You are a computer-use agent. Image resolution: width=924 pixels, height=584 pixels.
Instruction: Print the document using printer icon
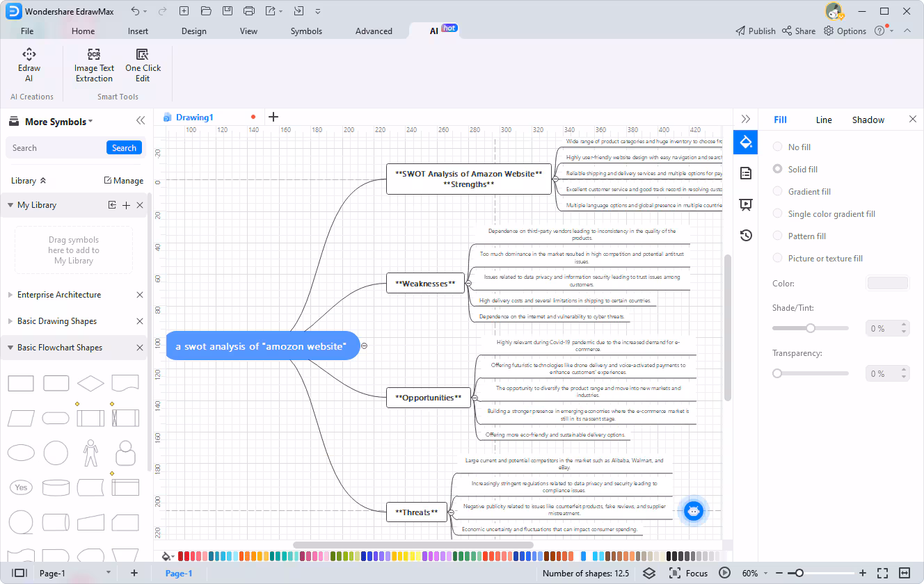[x=249, y=11]
